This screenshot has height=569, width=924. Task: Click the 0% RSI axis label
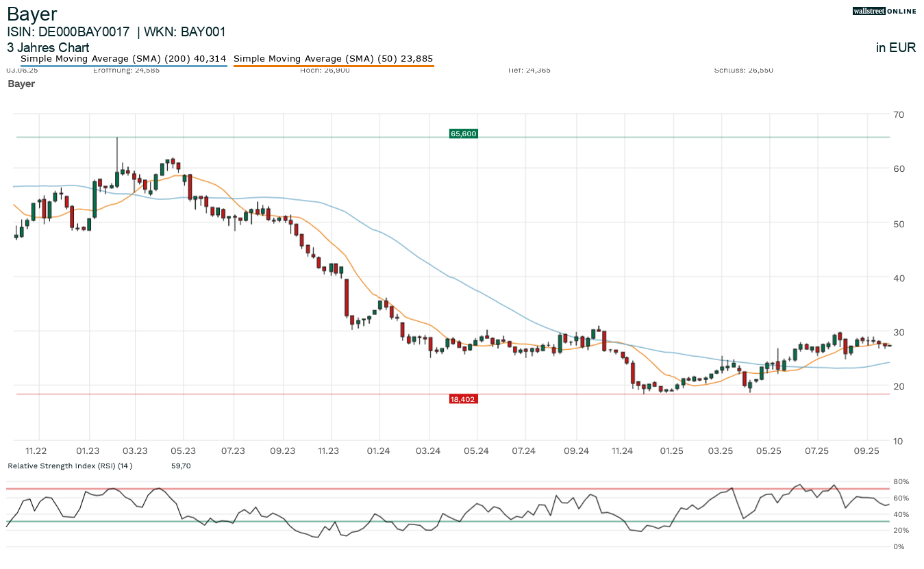[x=899, y=547]
